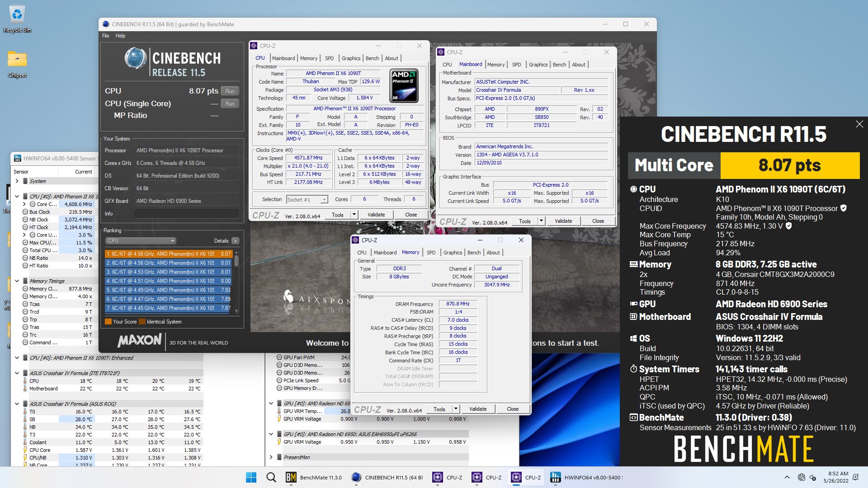Click the verified shield next to CPUID
This screenshot has width=868, height=488.
coord(844,208)
